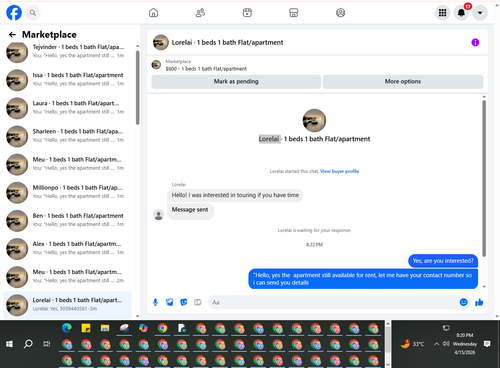The width and height of the screenshot is (500, 368).
Task: Select the Lorelai conversation in the list
Action: (67, 305)
